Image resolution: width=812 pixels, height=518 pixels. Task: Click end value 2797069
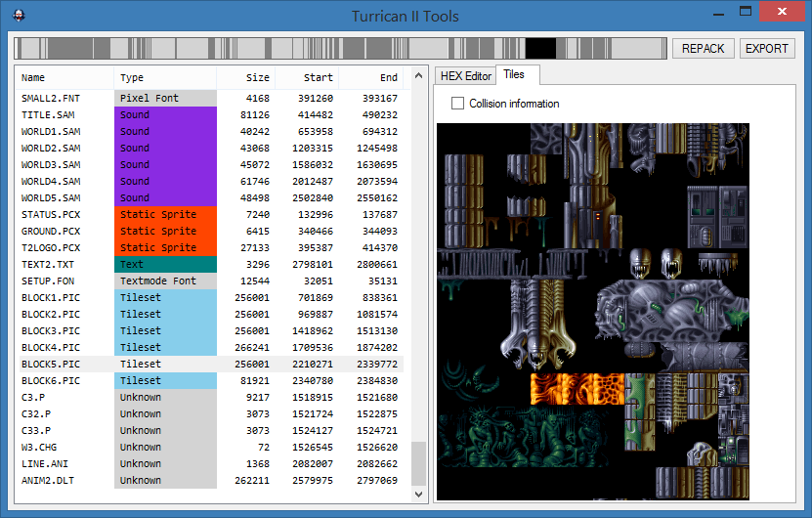tap(377, 480)
